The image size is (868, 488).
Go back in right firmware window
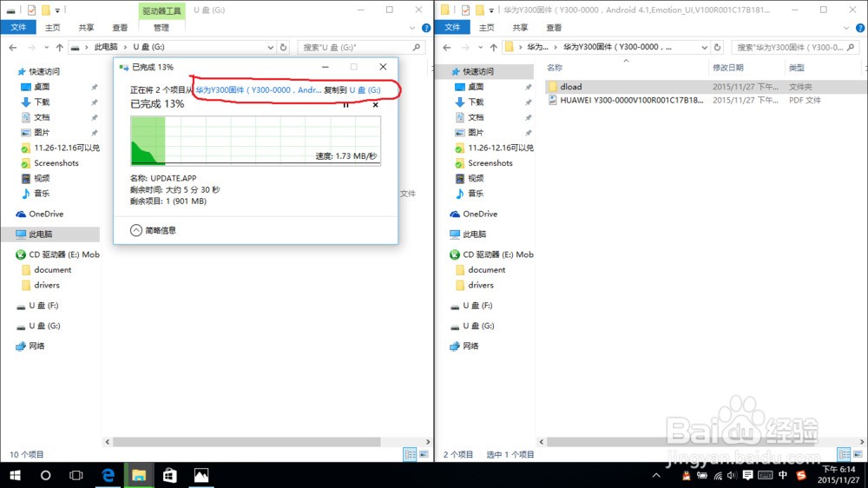(447, 48)
